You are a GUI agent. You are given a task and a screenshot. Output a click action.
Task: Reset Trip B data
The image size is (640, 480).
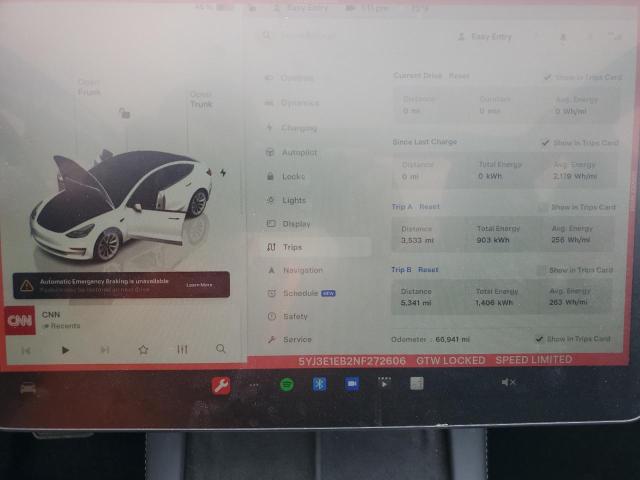point(428,269)
